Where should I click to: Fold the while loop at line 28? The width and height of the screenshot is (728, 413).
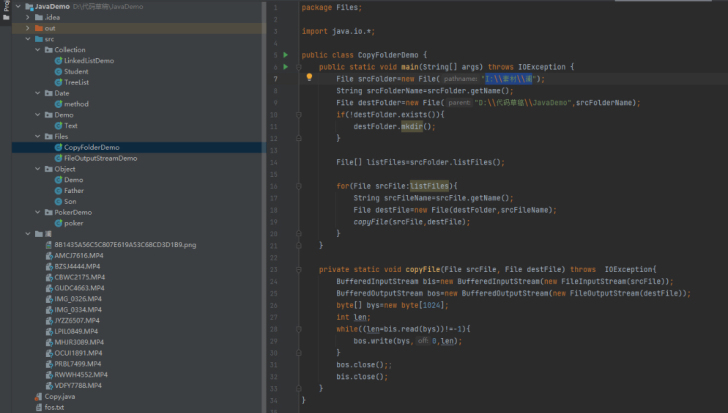[299, 329]
